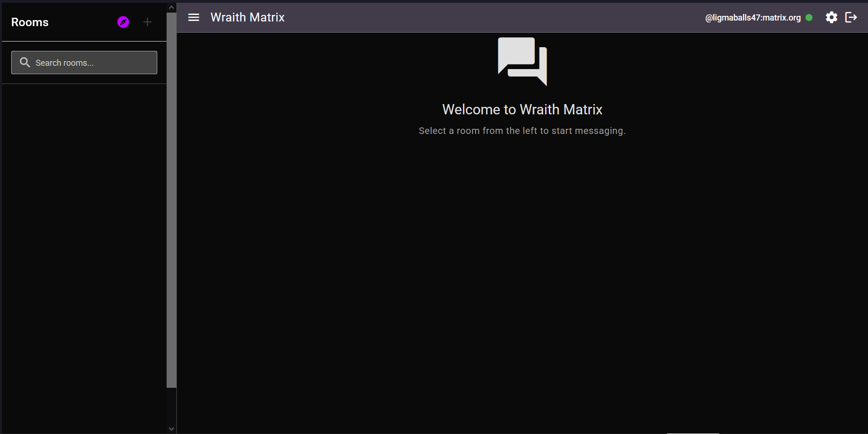Create a new room using the plus icon

tap(147, 22)
